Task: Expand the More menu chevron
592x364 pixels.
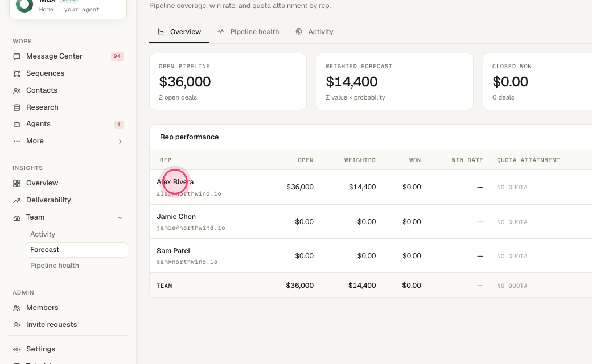Action: (120, 142)
